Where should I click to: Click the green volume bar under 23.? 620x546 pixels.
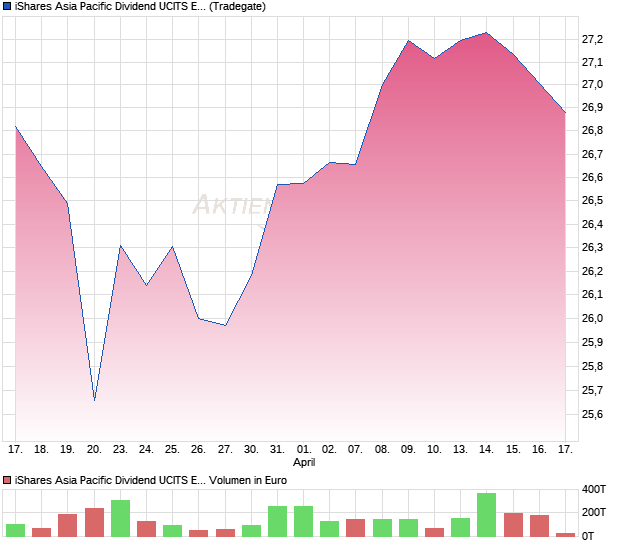coord(120,518)
